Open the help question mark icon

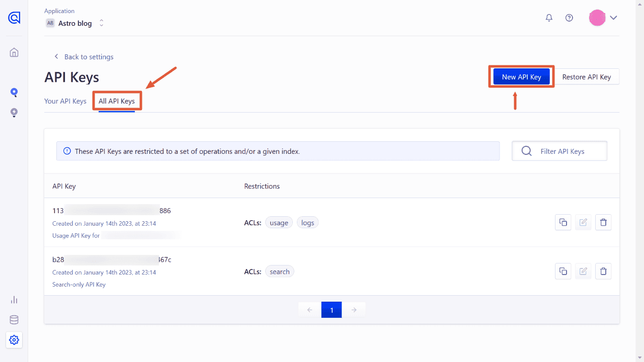pos(569,17)
